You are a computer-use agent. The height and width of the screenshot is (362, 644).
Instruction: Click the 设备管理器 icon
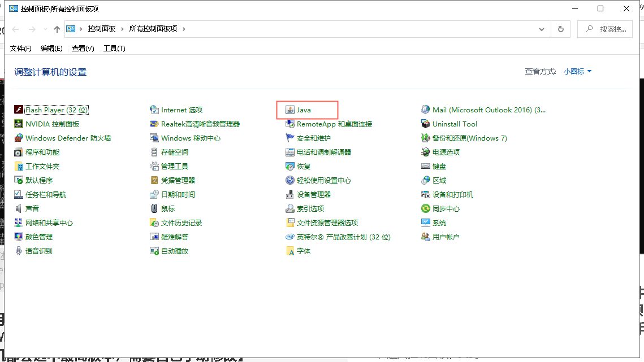click(290, 194)
